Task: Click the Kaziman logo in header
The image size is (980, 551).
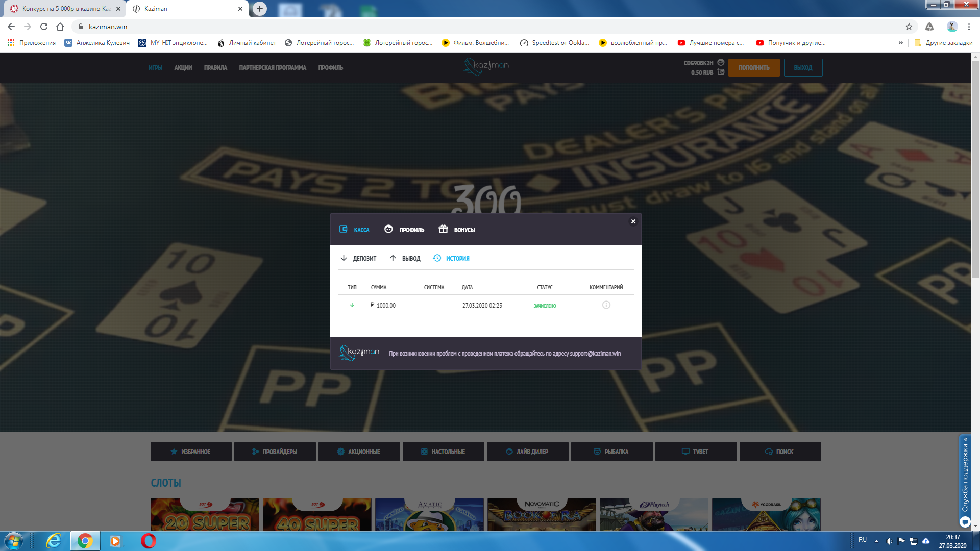Action: 486,67
